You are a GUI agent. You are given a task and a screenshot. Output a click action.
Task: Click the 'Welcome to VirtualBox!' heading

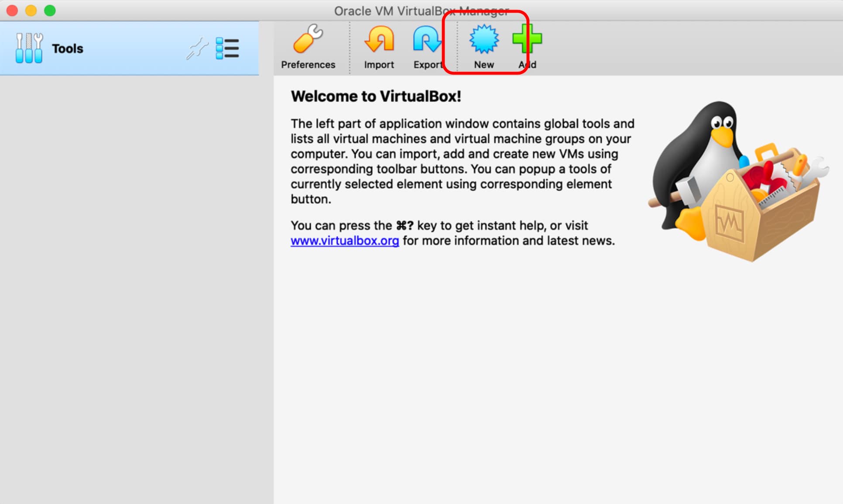(376, 96)
